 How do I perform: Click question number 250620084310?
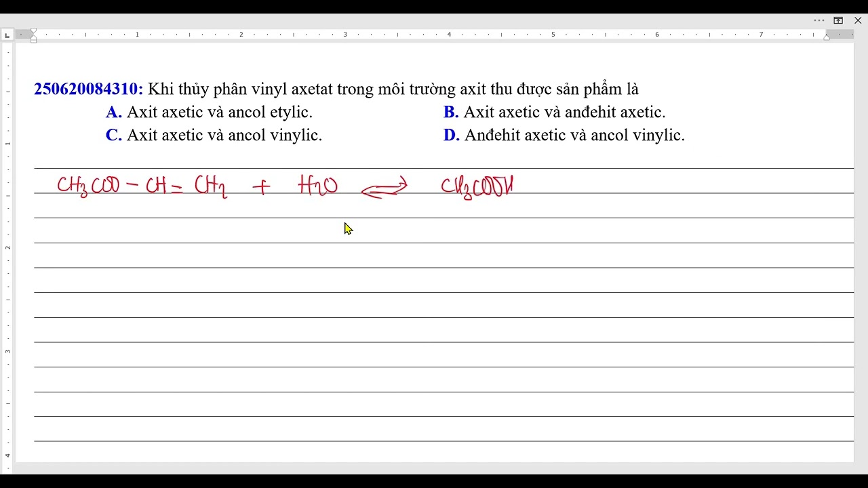(x=88, y=89)
